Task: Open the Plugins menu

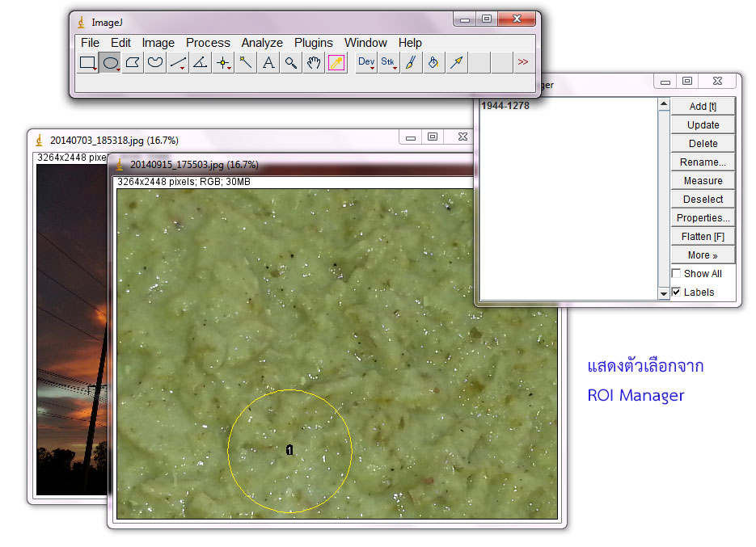Action: point(314,42)
